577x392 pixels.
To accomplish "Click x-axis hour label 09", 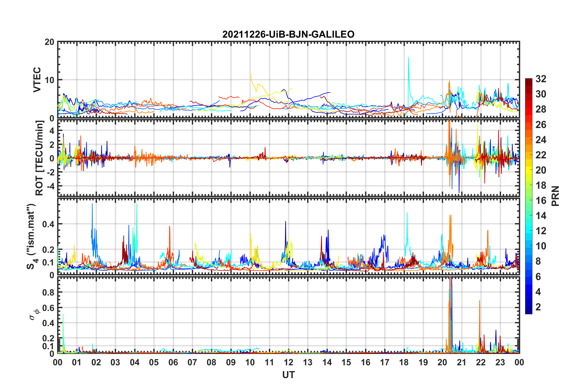I will click(231, 362).
